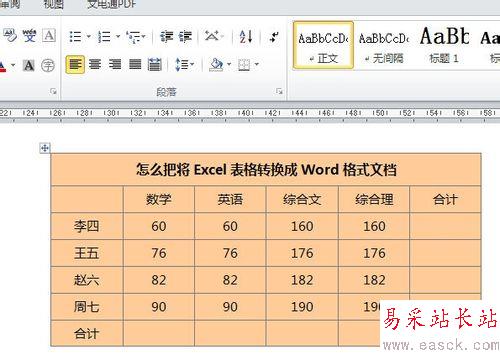Toggle Show/Hide paragraph marks
The image size is (500, 360).
[274, 36]
